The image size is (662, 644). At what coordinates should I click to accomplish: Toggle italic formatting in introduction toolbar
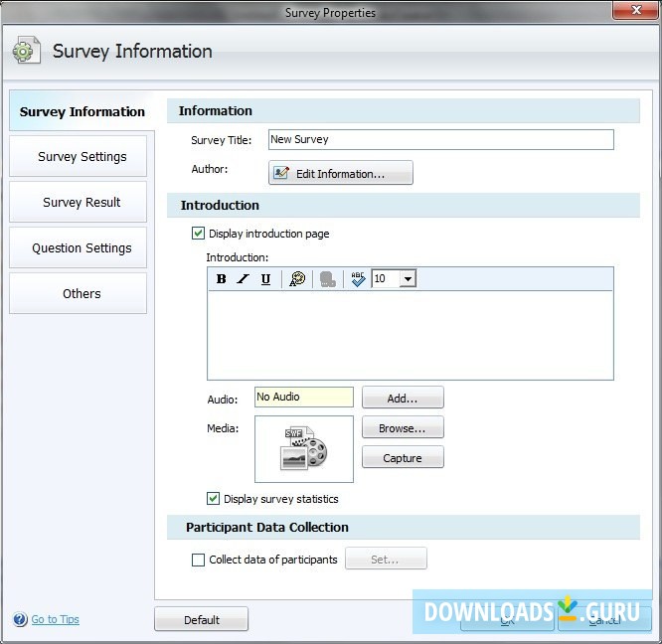coord(244,279)
